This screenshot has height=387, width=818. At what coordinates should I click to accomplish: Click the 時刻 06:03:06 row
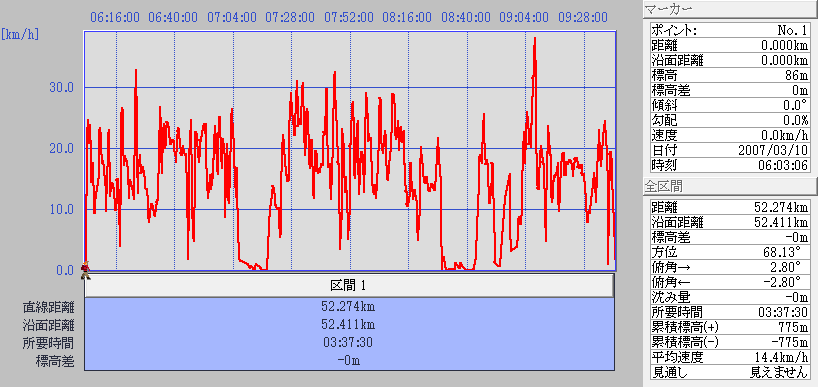[x=730, y=166]
